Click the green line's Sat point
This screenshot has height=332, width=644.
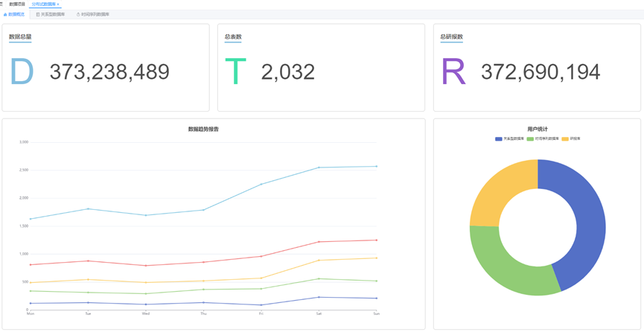pyautogui.click(x=319, y=278)
